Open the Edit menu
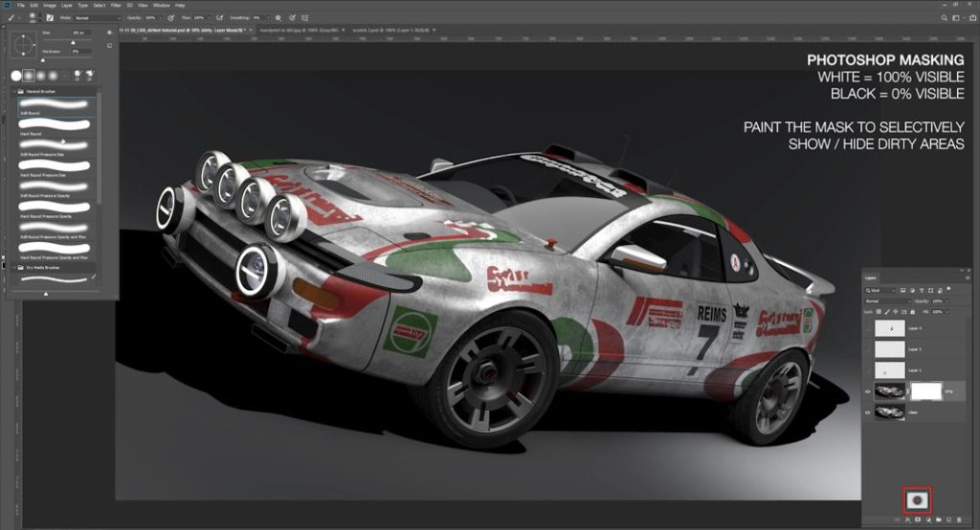The image size is (980, 530). [x=33, y=5]
